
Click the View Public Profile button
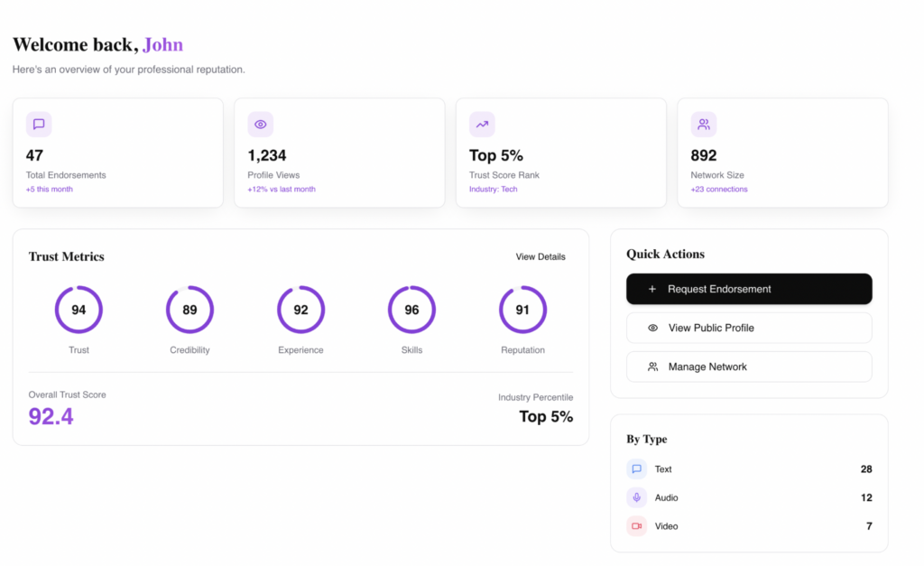click(749, 328)
